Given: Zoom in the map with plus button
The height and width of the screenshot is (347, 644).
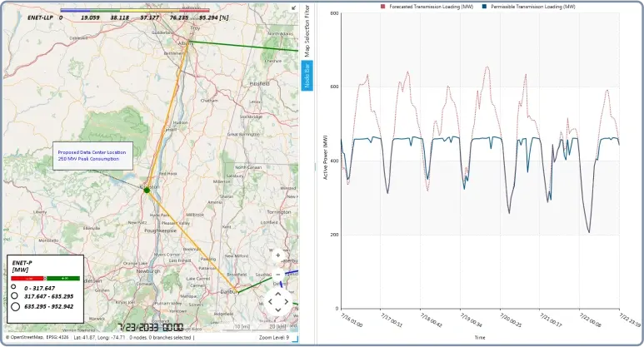Looking at the screenshot, I should coord(277,255).
